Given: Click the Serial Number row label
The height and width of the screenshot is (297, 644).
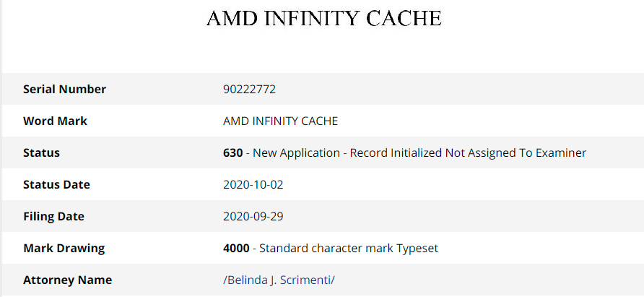Looking at the screenshot, I should pos(64,90).
